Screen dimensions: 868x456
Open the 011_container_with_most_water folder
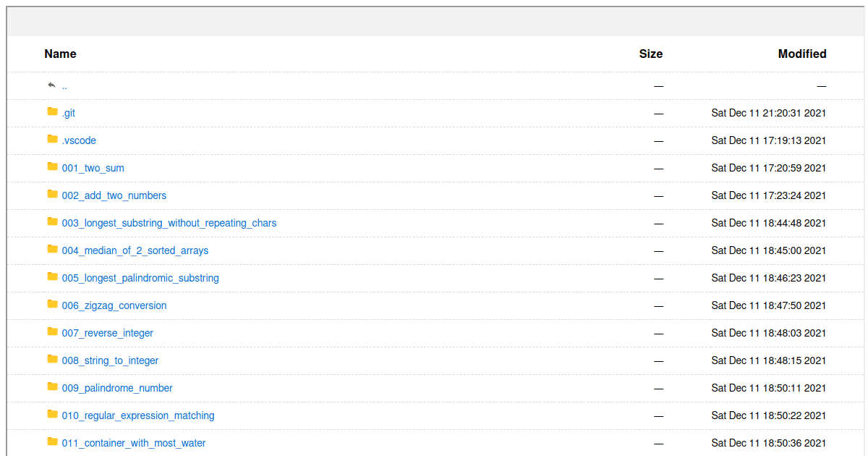point(134,443)
